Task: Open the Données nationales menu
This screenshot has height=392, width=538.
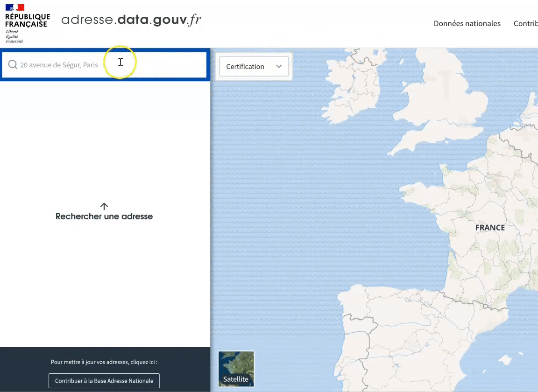Action: (467, 23)
